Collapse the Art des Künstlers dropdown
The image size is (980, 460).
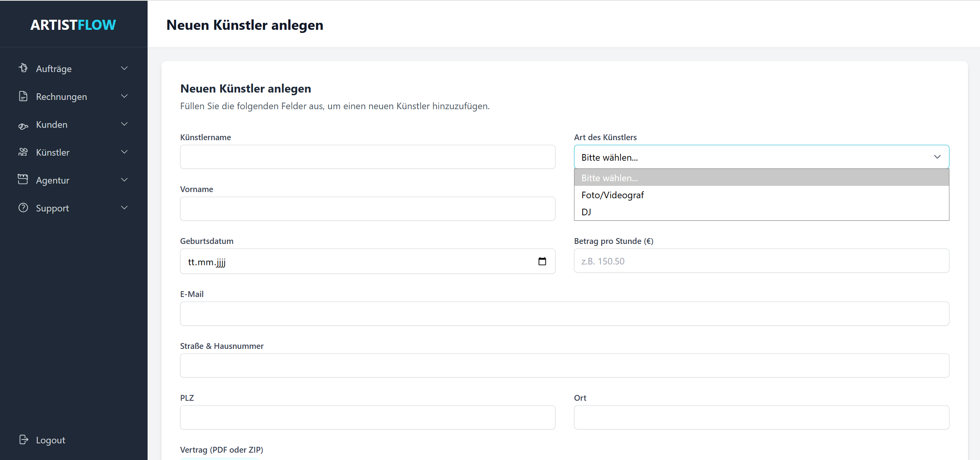(937, 157)
